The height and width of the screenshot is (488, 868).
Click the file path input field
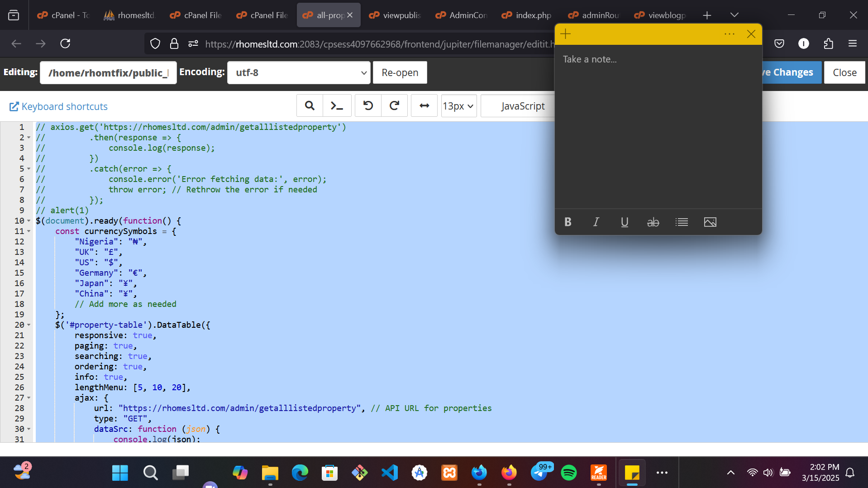pos(108,73)
